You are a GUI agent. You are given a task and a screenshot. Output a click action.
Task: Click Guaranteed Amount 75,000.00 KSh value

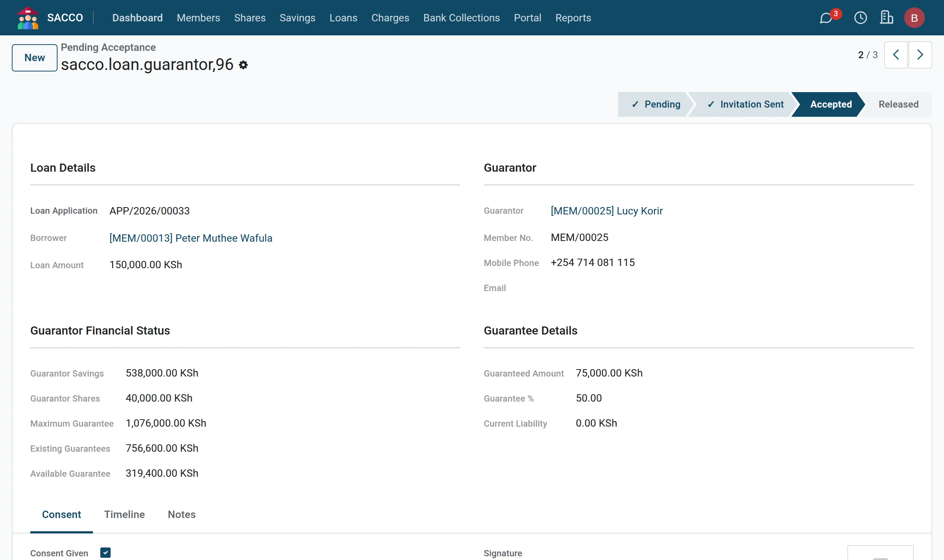click(609, 373)
